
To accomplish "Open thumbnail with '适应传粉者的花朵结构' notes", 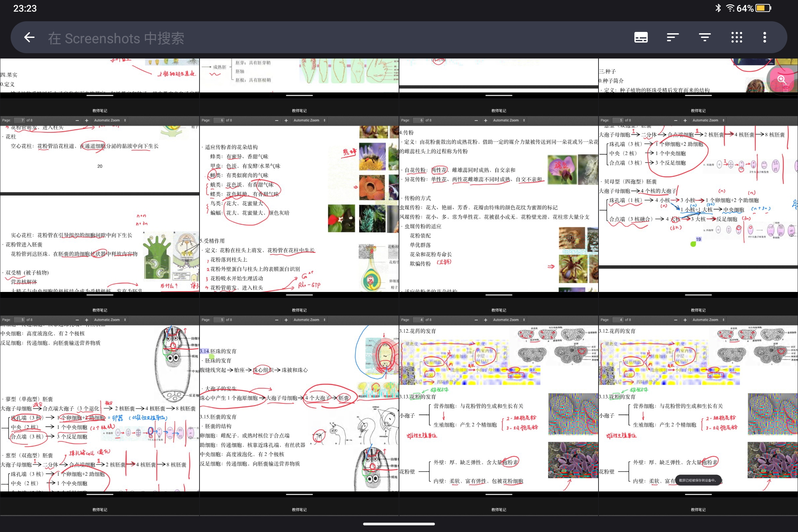I will click(299, 199).
